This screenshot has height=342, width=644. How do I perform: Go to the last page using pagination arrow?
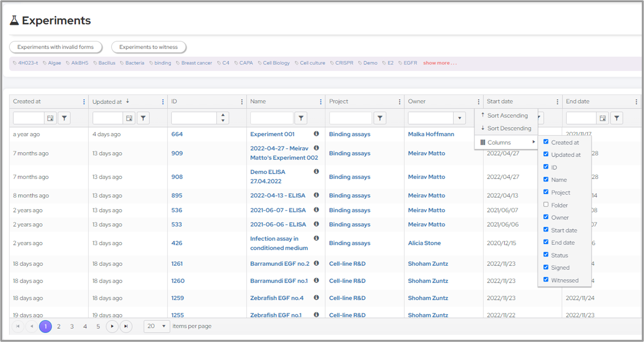click(x=126, y=326)
